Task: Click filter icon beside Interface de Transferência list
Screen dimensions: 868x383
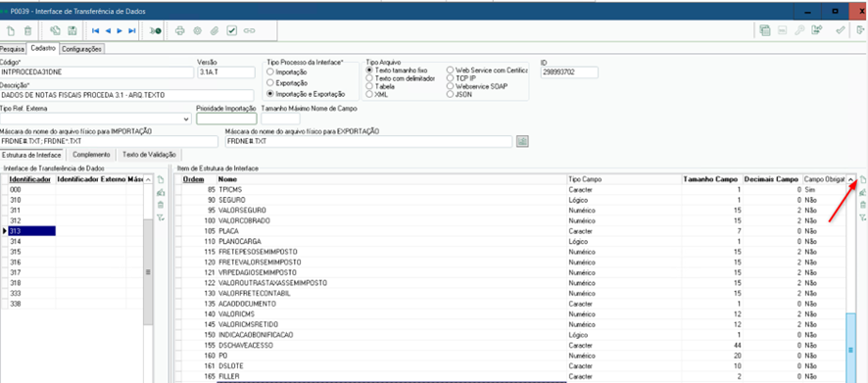Action: [x=161, y=217]
